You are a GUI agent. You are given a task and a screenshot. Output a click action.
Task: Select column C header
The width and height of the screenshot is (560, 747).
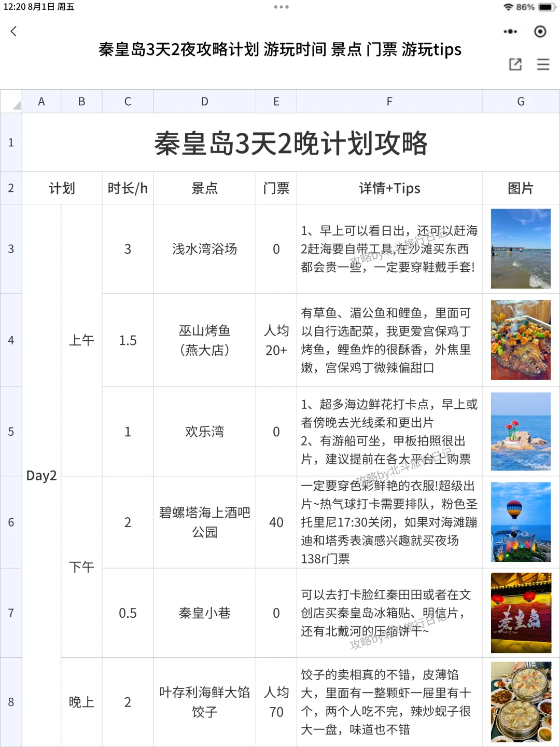click(x=128, y=102)
